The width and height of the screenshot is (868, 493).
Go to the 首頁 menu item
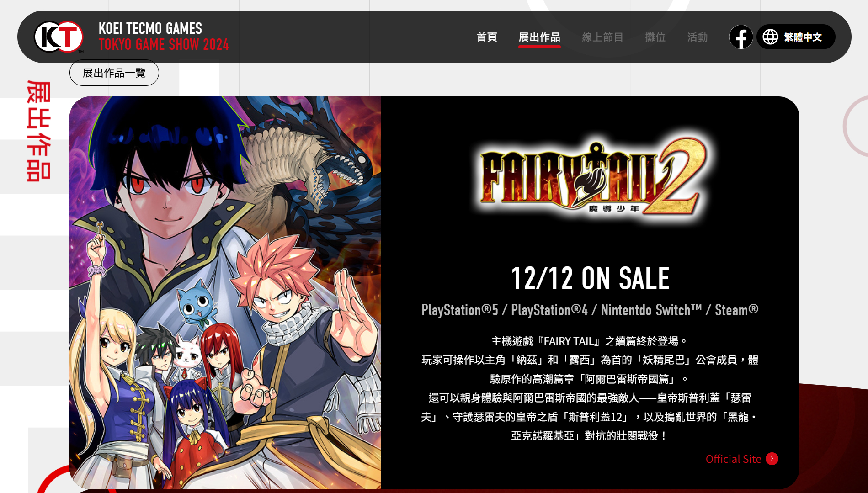pyautogui.click(x=487, y=37)
